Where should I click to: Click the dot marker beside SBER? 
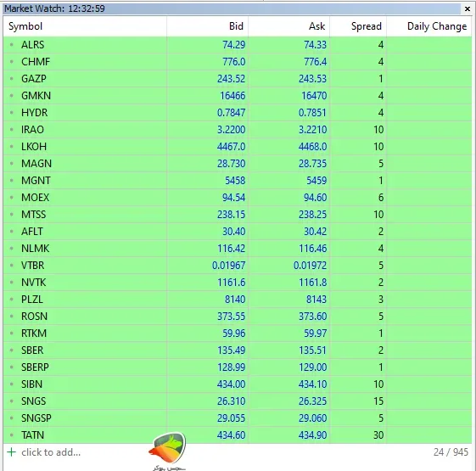[x=12, y=350]
